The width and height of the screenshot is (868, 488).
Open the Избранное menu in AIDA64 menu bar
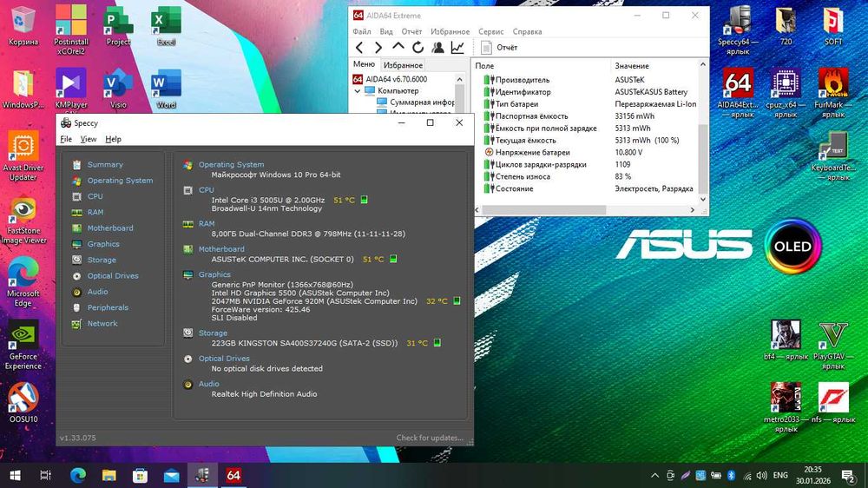coord(450,31)
